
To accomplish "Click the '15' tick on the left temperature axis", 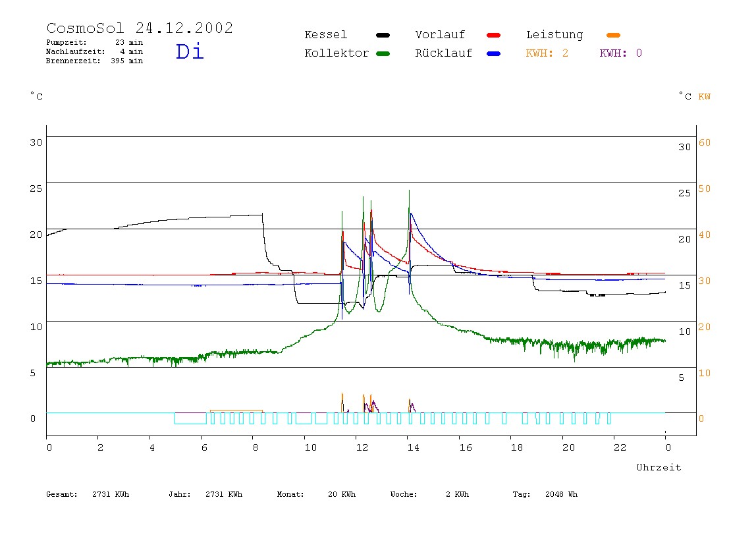I will point(36,281).
